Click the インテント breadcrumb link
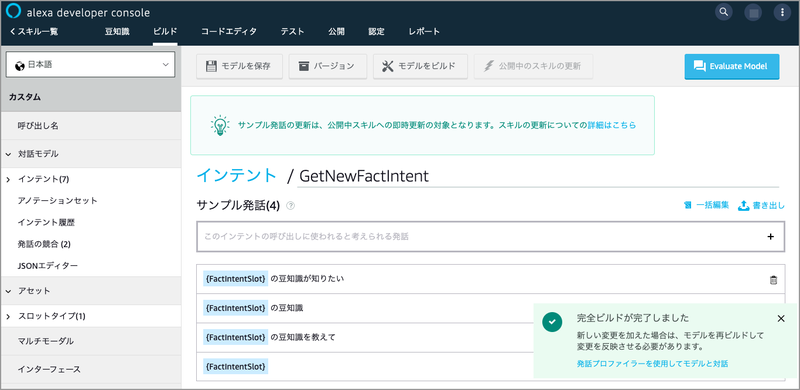 236,176
